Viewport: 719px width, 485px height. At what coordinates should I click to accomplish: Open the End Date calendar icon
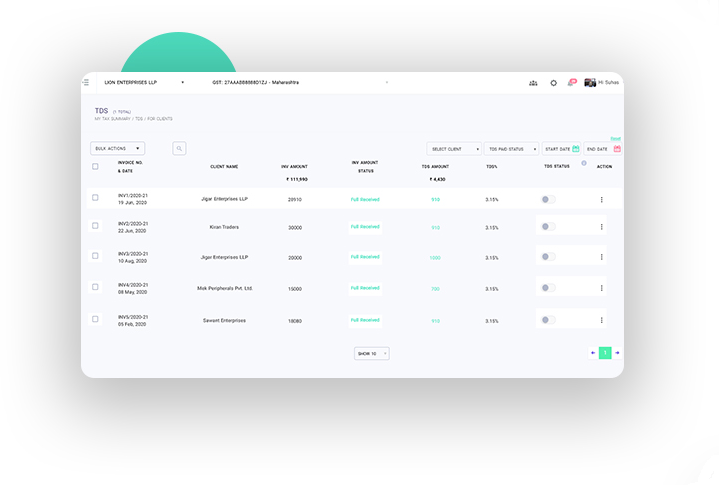click(617, 149)
